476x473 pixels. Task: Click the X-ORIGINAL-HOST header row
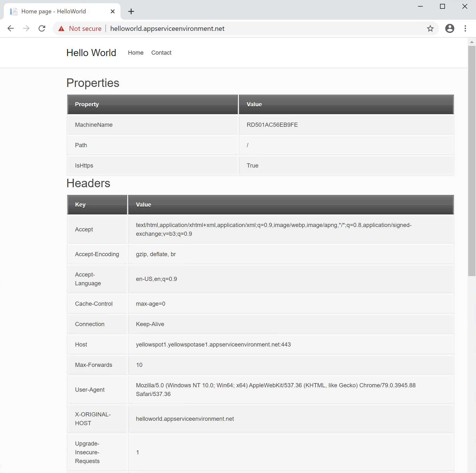click(x=260, y=418)
